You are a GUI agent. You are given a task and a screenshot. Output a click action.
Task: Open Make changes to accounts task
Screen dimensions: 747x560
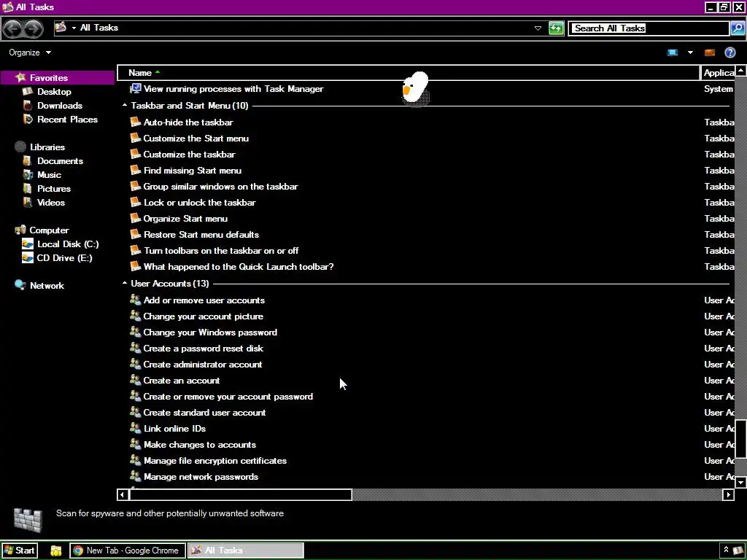click(x=200, y=444)
